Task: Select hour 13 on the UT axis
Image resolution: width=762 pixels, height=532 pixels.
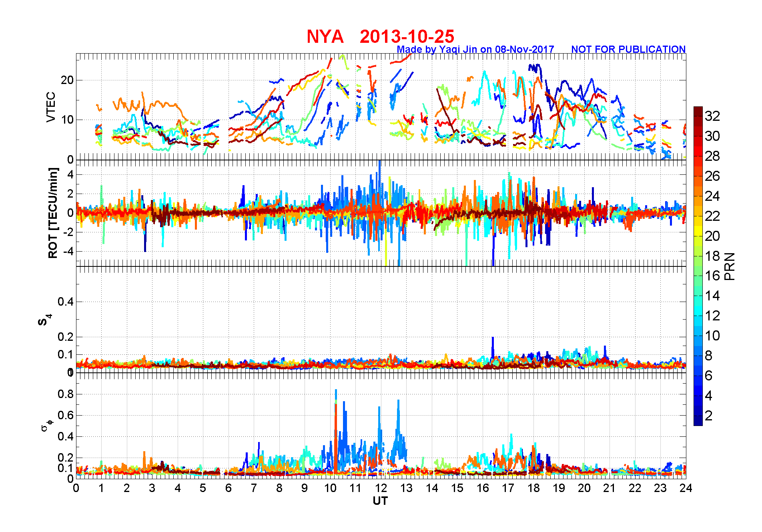Action: click(406, 488)
